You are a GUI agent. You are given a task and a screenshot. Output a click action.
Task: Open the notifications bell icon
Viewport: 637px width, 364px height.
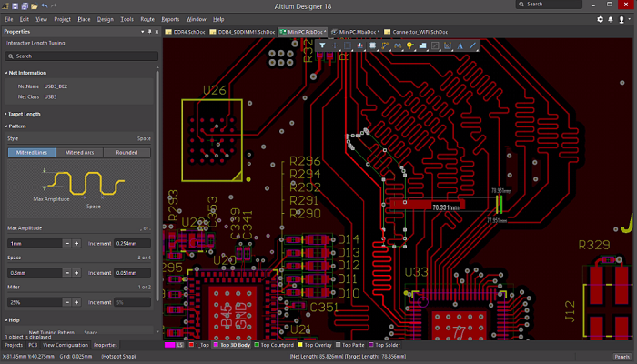click(x=611, y=19)
